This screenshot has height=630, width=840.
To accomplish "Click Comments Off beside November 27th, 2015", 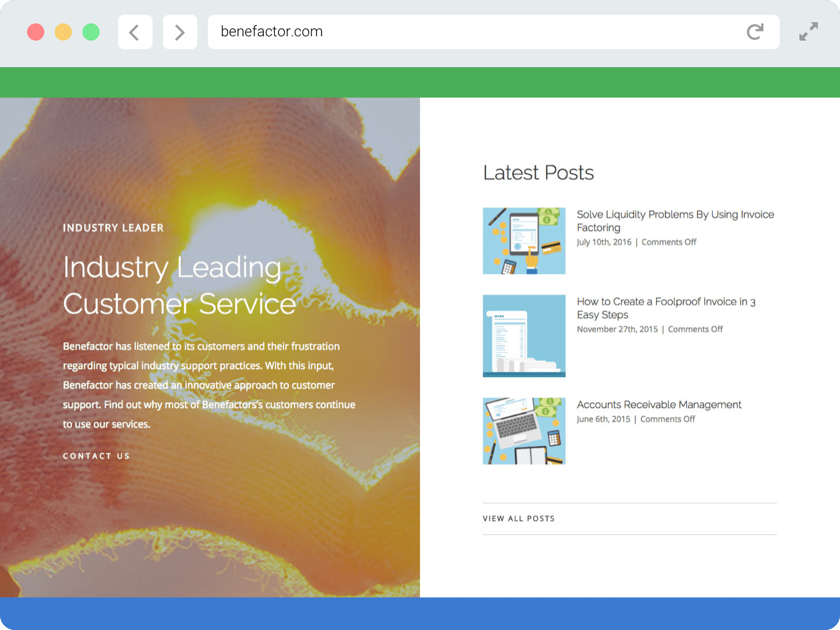I will [x=695, y=330].
